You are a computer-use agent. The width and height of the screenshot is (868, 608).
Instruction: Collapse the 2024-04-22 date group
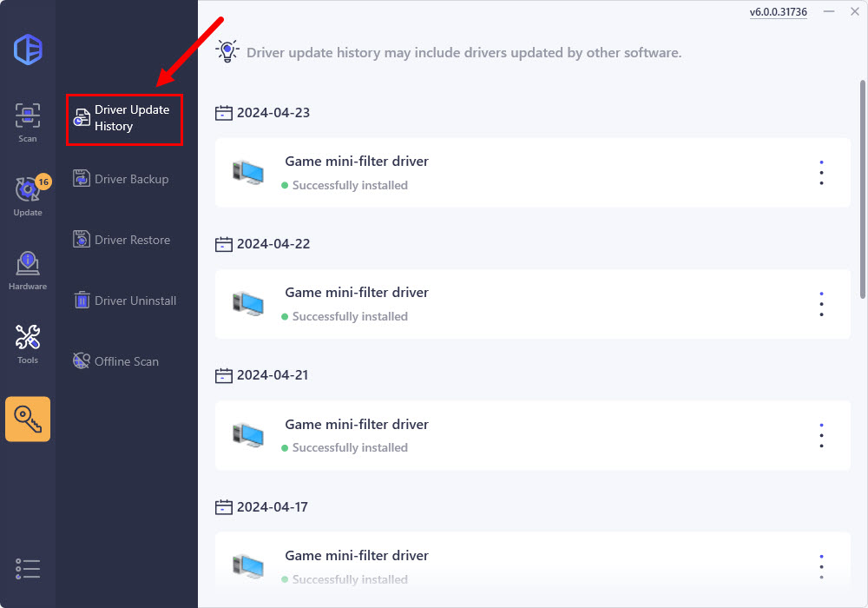pyautogui.click(x=224, y=244)
